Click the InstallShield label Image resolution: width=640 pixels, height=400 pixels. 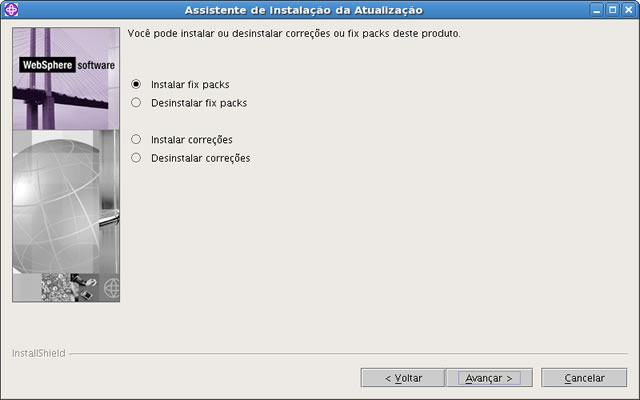[38, 353]
